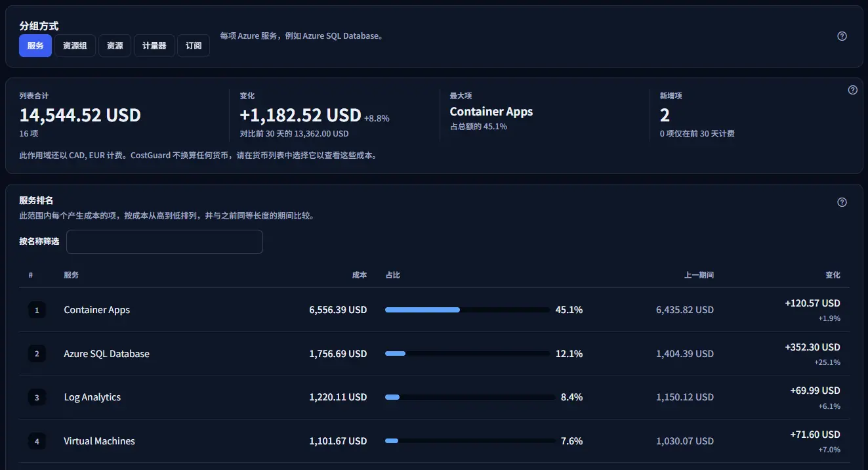Click the +1,182.52 USD change value

(300, 116)
